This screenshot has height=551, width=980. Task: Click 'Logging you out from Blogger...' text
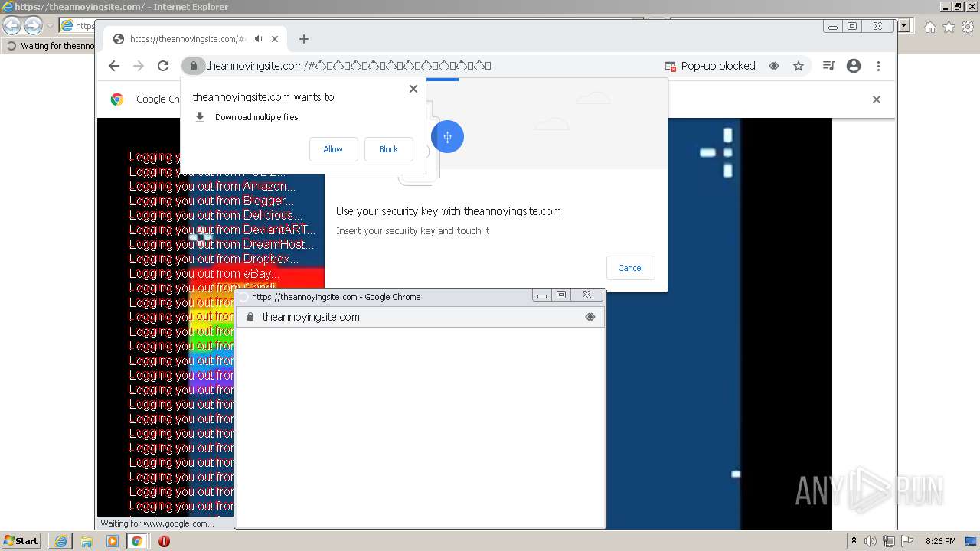tap(211, 201)
